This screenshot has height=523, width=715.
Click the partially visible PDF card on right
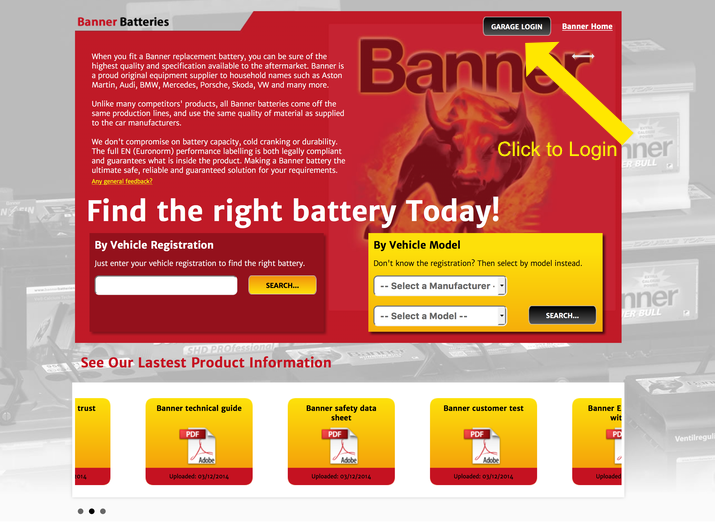tap(597, 441)
